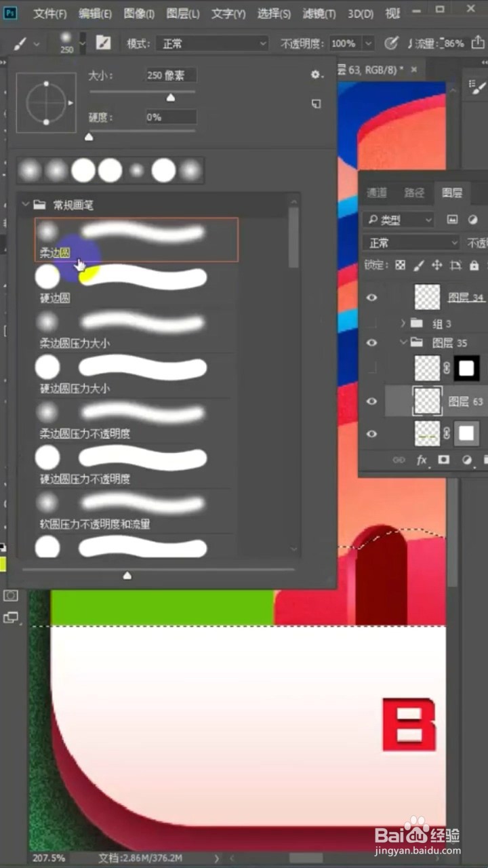The height and width of the screenshot is (868, 488).
Task: Click the 硬度 0% input field
Action: 171,117
